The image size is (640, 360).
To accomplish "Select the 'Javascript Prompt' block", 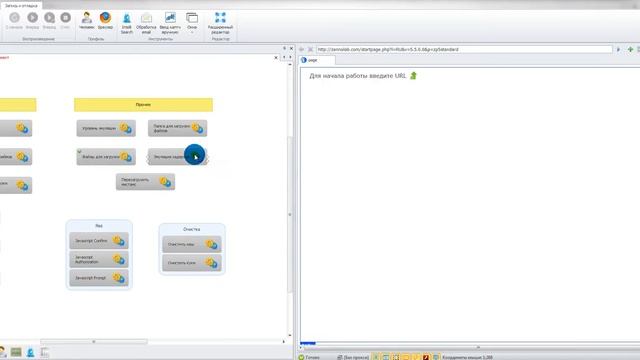I will (x=99, y=278).
